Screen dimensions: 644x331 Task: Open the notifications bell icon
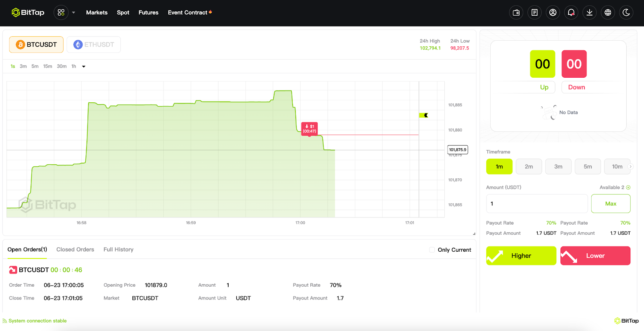click(571, 12)
